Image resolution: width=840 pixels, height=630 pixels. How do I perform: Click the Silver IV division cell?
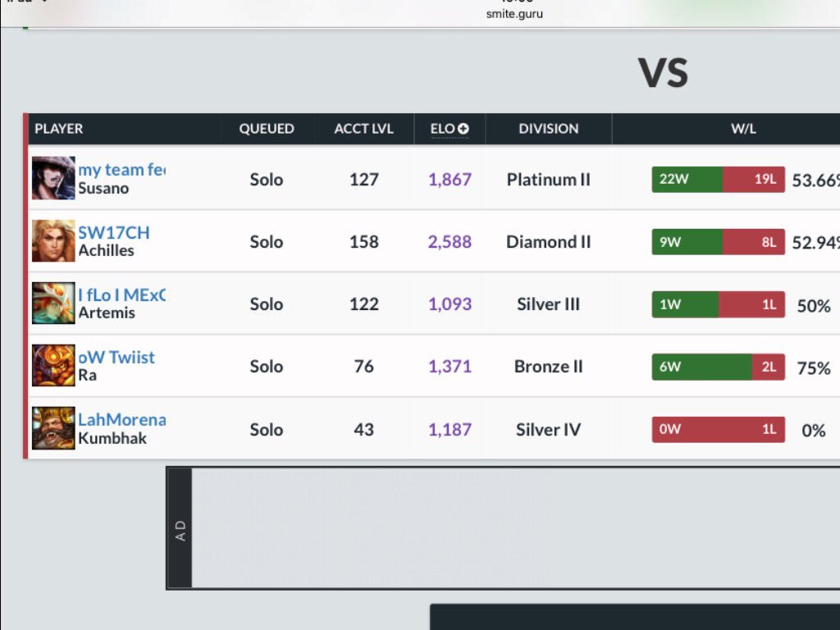[549, 430]
